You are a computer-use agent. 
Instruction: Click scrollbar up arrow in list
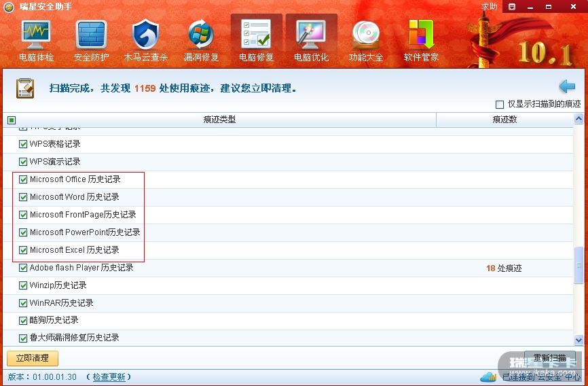click(x=578, y=120)
